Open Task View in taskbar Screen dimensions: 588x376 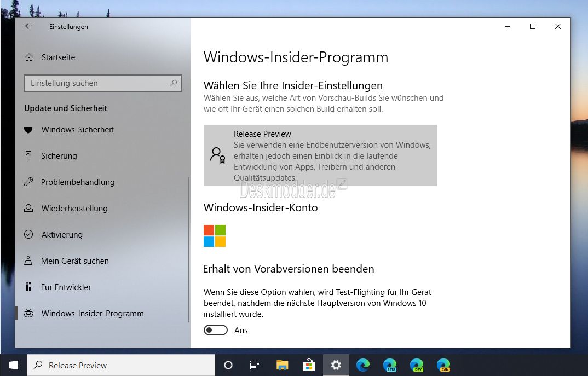[255, 365]
